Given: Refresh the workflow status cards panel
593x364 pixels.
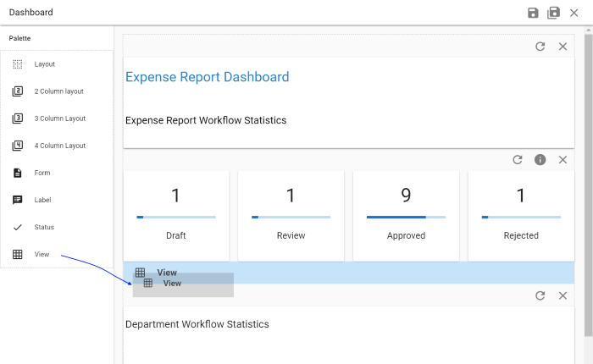Looking at the screenshot, I should [x=518, y=160].
